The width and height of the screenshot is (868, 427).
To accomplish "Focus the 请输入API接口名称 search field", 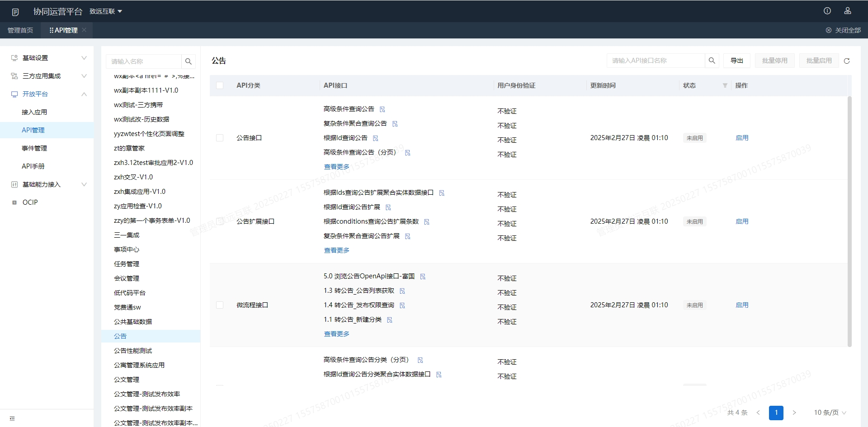I will click(656, 61).
